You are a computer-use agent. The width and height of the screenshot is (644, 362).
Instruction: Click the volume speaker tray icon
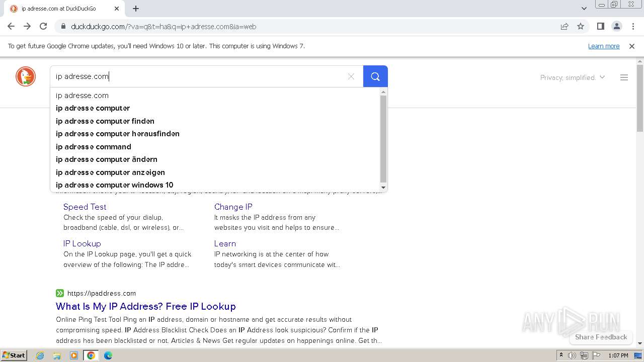coord(572,355)
